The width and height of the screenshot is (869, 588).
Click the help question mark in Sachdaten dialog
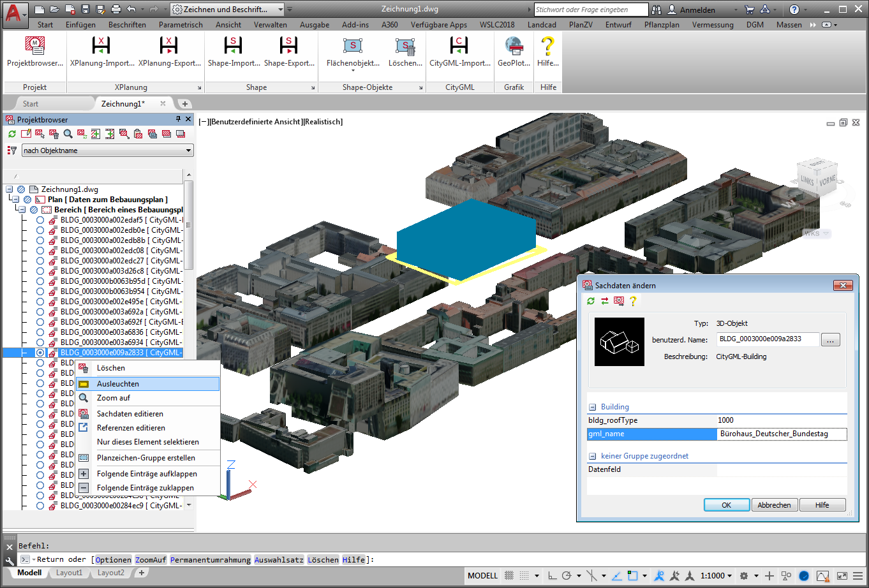[633, 301]
